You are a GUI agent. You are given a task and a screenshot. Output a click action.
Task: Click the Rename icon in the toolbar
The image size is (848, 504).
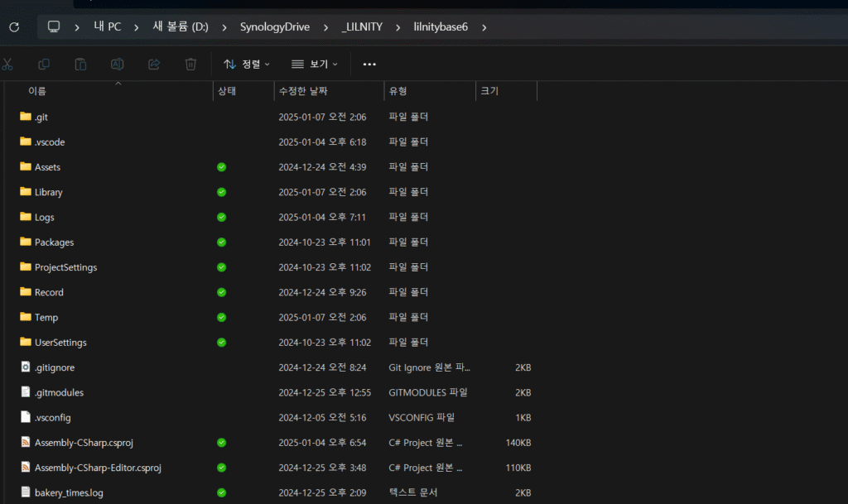point(118,64)
